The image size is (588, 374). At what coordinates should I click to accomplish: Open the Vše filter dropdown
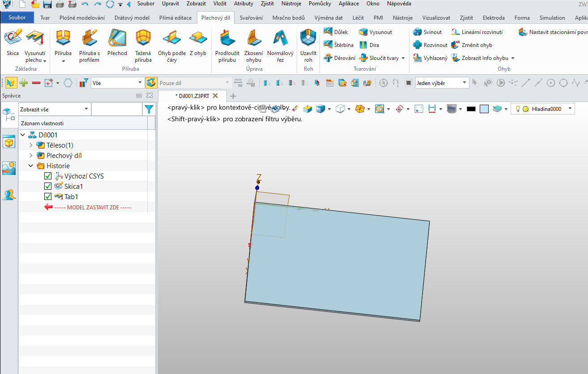point(117,83)
